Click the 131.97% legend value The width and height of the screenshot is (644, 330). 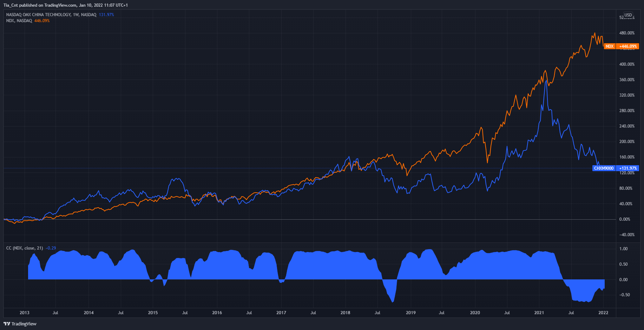[106, 15]
